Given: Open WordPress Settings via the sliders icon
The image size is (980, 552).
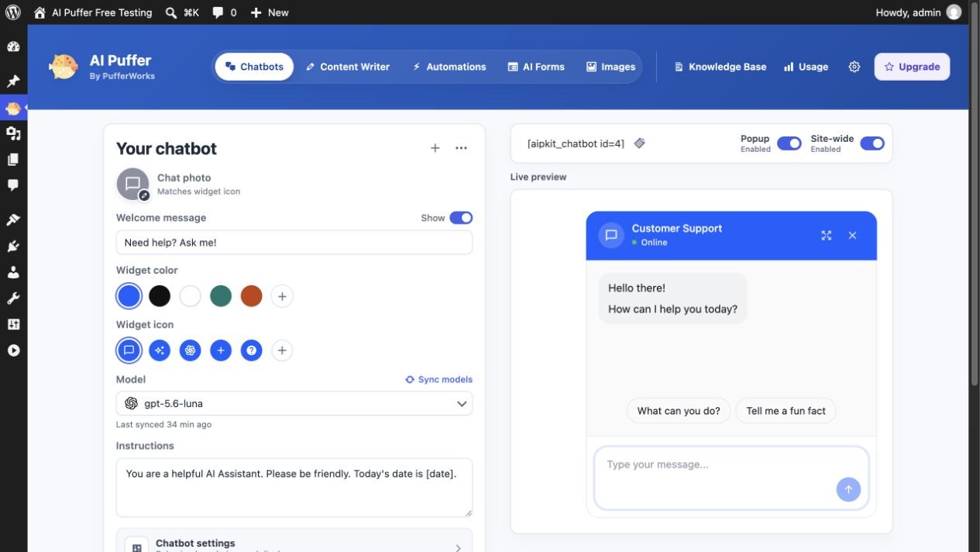Looking at the screenshot, I should 13,324.
